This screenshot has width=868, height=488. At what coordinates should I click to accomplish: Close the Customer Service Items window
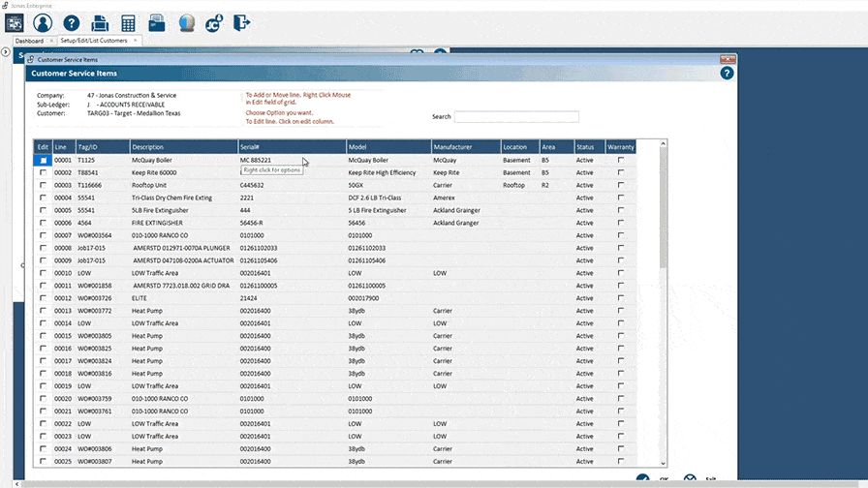coord(728,59)
